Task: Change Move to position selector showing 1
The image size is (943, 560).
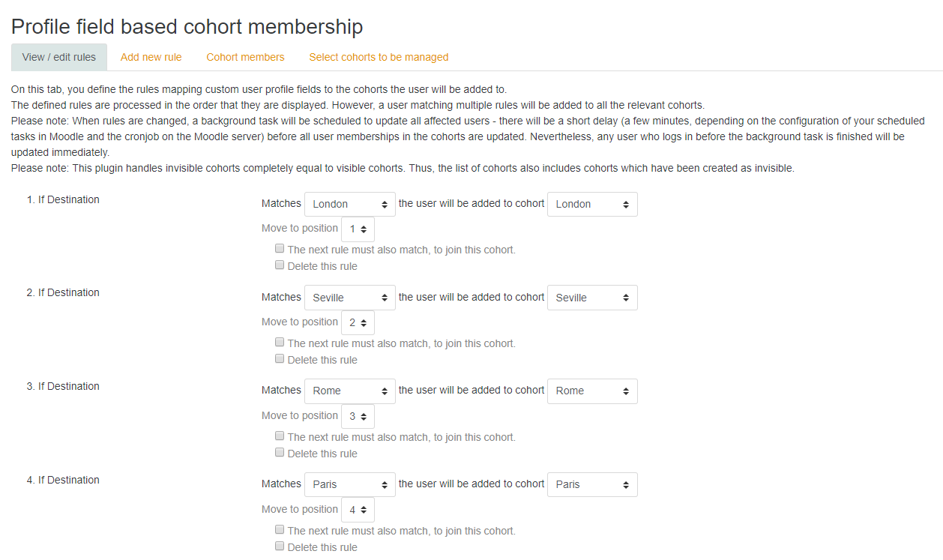Action: point(358,229)
